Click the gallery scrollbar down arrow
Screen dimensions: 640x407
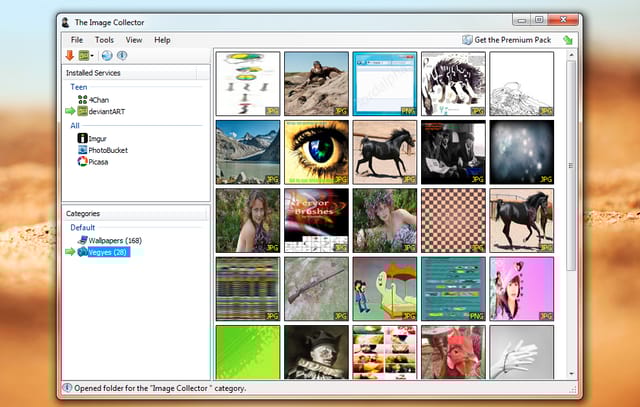(x=571, y=374)
